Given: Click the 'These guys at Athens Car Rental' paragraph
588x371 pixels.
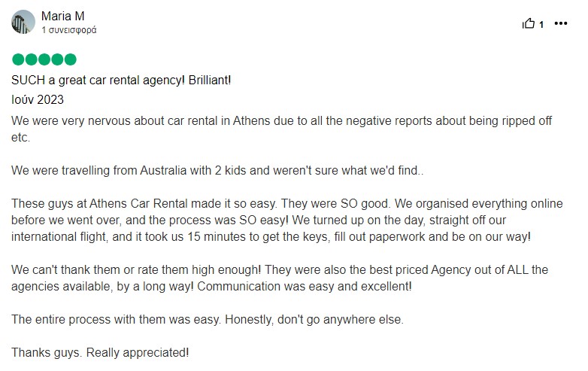Looking at the screenshot, I should point(287,220).
